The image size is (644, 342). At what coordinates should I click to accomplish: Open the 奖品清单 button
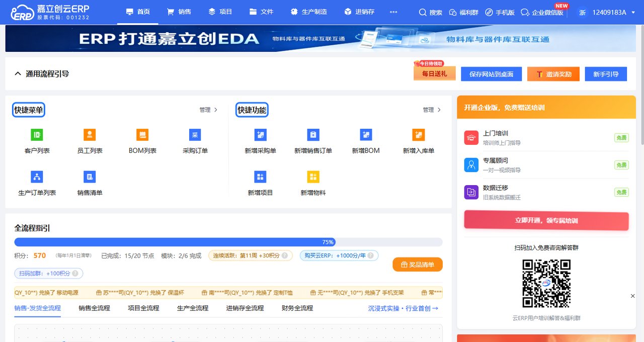[418, 265]
